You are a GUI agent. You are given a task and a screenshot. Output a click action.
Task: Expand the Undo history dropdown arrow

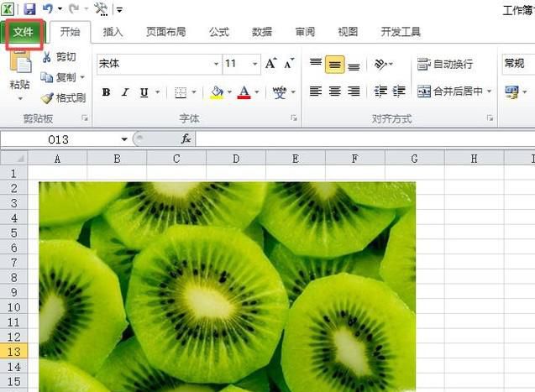pyautogui.click(x=60, y=9)
